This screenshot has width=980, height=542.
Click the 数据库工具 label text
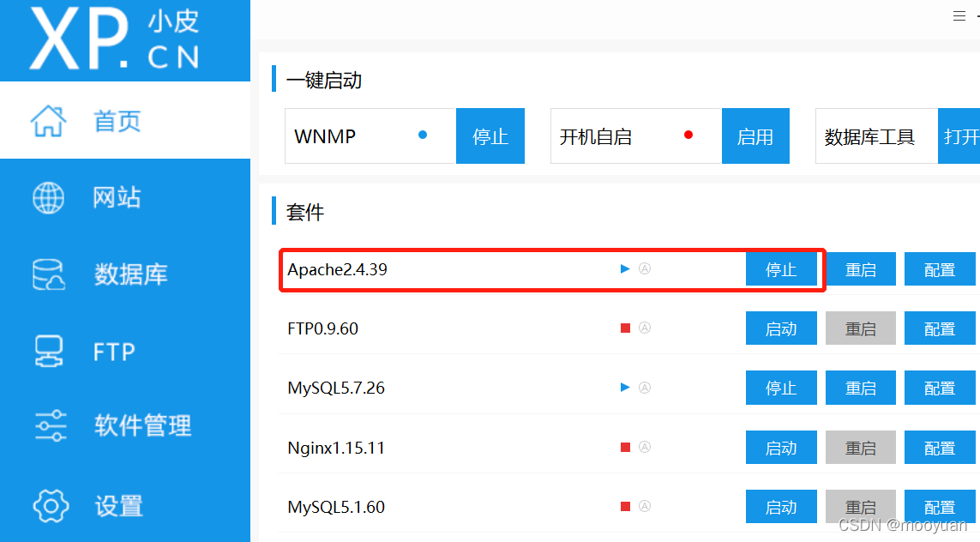coord(869,136)
